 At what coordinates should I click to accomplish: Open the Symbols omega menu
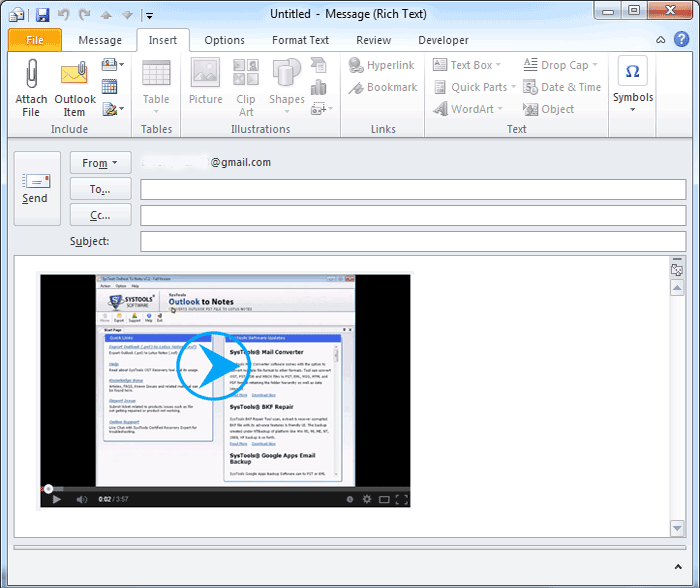[633, 85]
